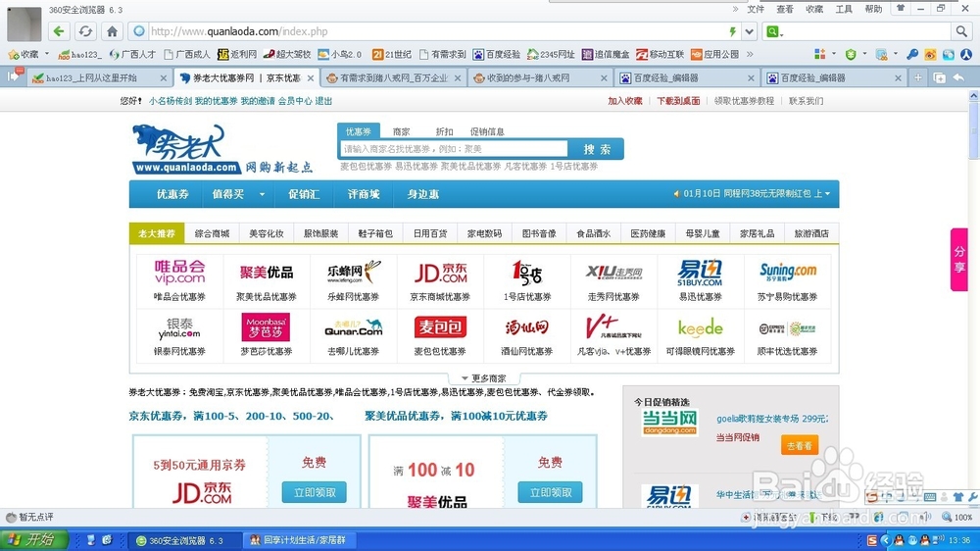This screenshot has height=551, width=980.
Task: Click the Moonbasa 梦芭莎 merchant logo
Action: pyautogui.click(x=266, y=327)
